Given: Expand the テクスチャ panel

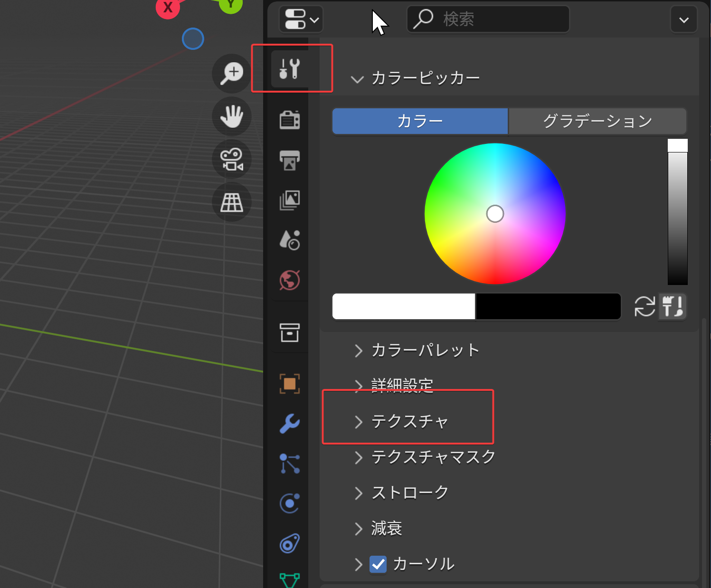Looking at the screenshot, I should point(409,421).
